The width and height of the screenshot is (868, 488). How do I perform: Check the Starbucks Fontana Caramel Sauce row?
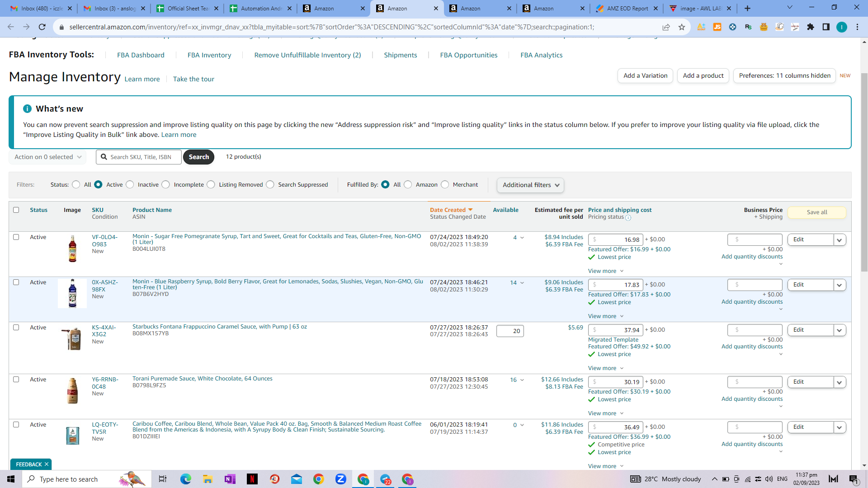point(16,328)
